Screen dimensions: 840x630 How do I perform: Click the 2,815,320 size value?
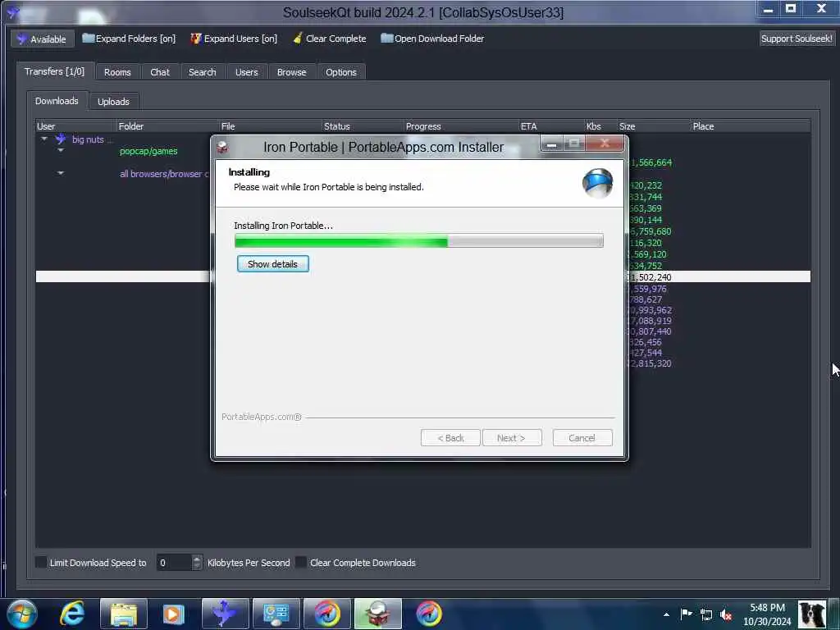(x=650, y=363)
